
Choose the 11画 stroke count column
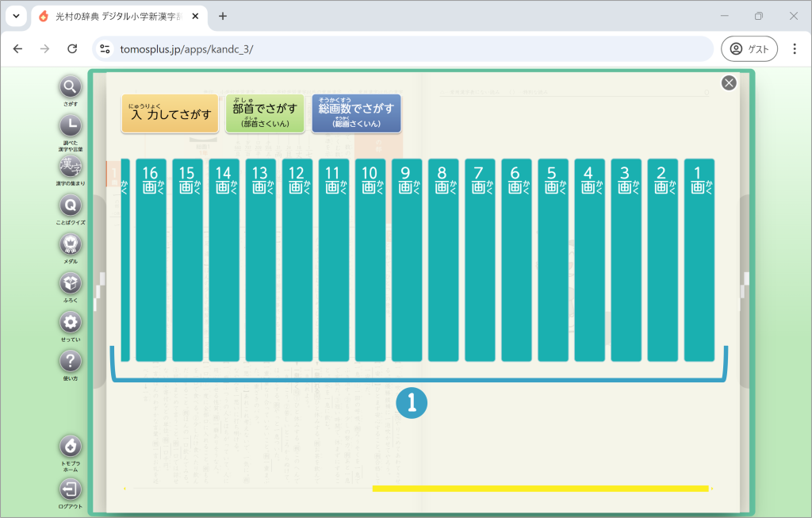(x=334, y=260)
